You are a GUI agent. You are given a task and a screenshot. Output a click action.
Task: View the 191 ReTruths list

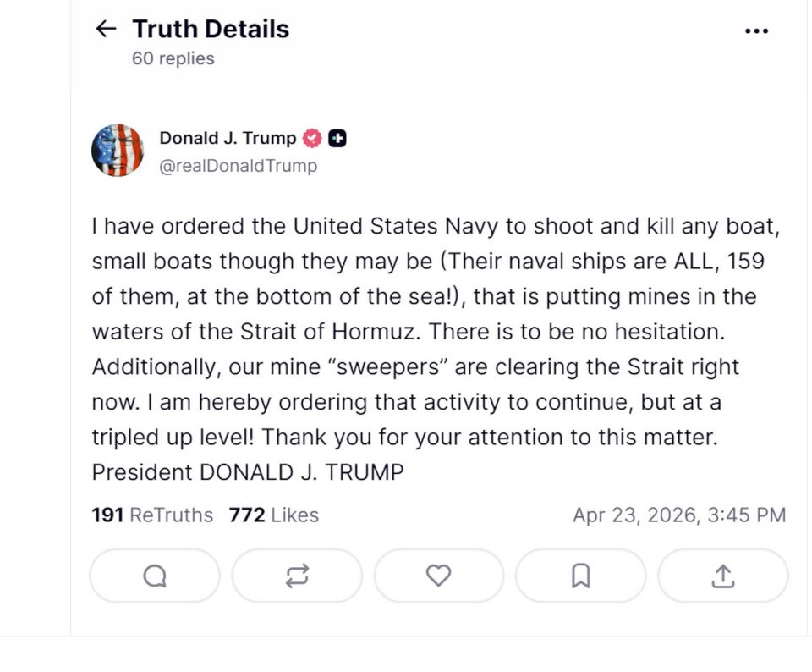pyautogui.click(x=152, y=515)
